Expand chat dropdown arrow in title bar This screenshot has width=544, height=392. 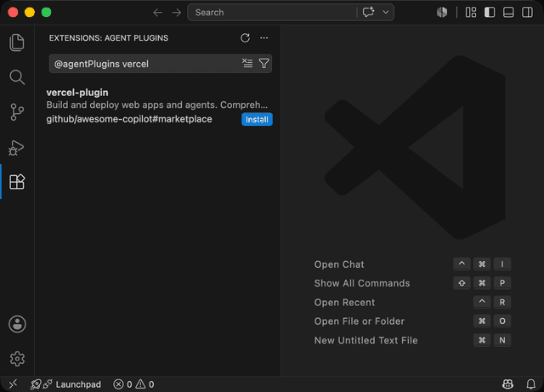(385, 12)
